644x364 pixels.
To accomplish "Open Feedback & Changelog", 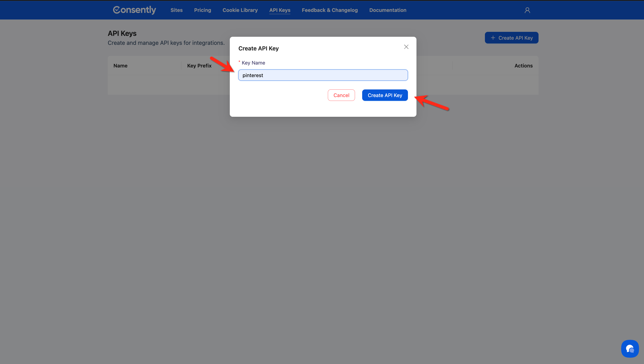I will [330, 10].
